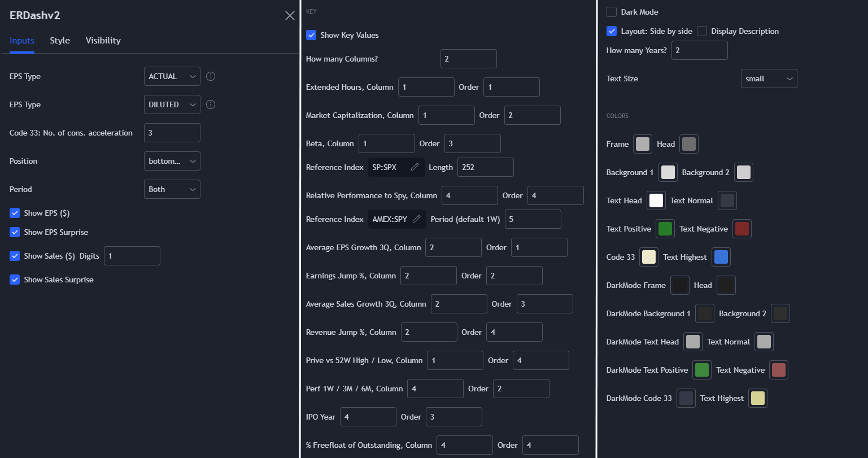The width and height of the screenshot is (868, 458).
Task: Open the DarkMode Frame color swatch
Action: [x=680, y=285]
